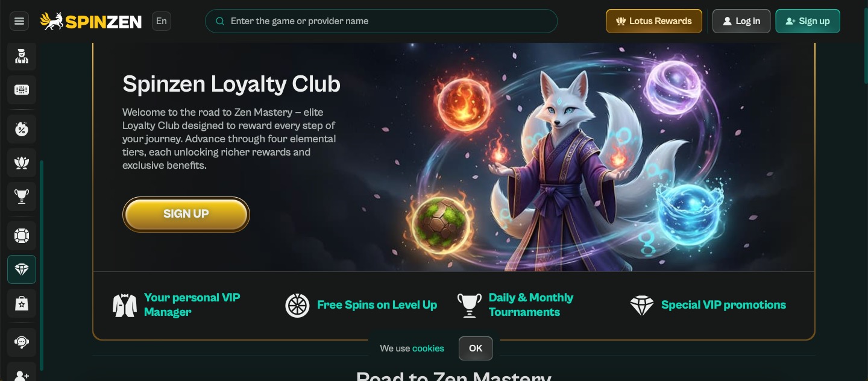Open the cookies policy link
Image resolution: width=868 pixels, height=381 pixels.
(x=428, y=348)
